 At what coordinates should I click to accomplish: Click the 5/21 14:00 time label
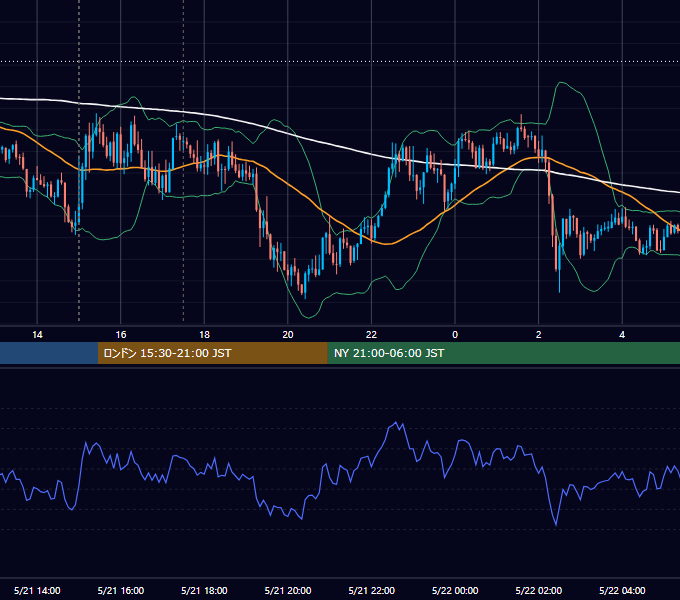(x=37, y=590)
